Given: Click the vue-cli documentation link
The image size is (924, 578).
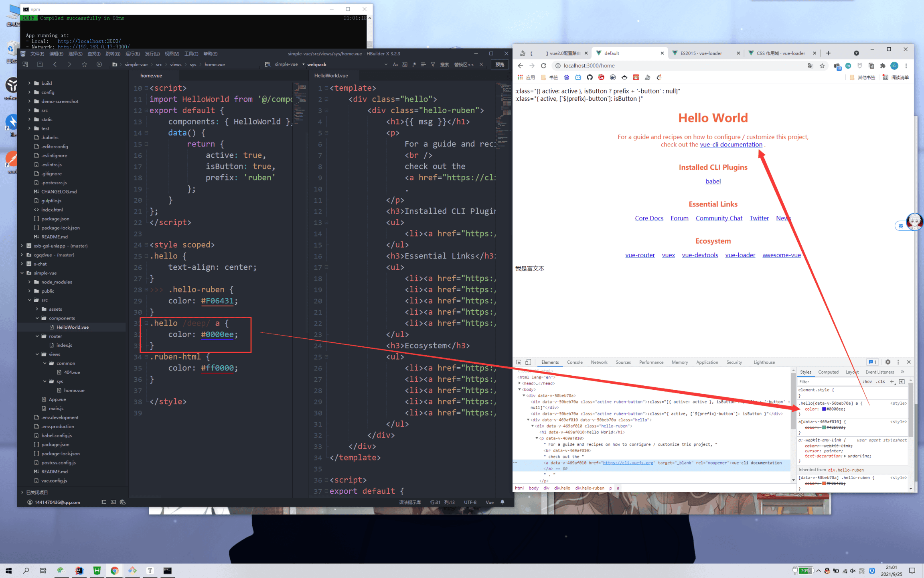Looking at the screenshot, I should (x=731, y=144).
